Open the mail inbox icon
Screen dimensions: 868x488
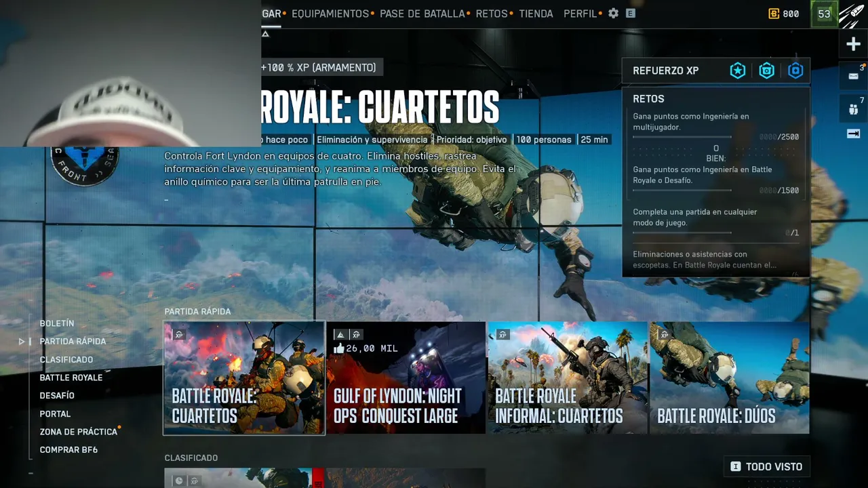click(853, 76)
